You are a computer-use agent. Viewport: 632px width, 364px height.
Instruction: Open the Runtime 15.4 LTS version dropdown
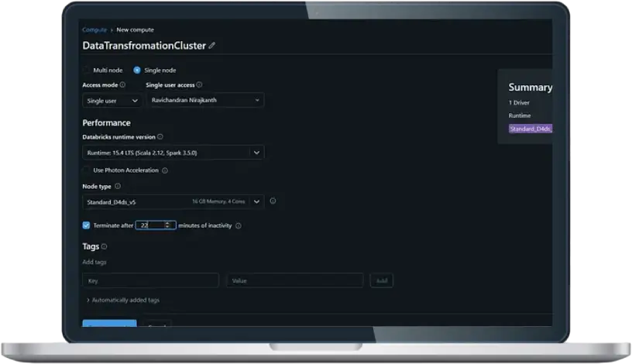pyautogui.click(x=173, y=153)
